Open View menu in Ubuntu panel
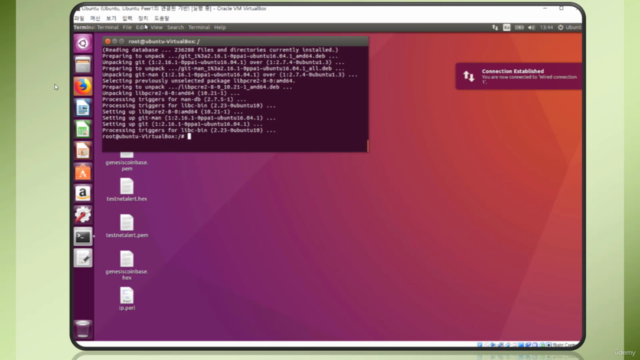 156,27
